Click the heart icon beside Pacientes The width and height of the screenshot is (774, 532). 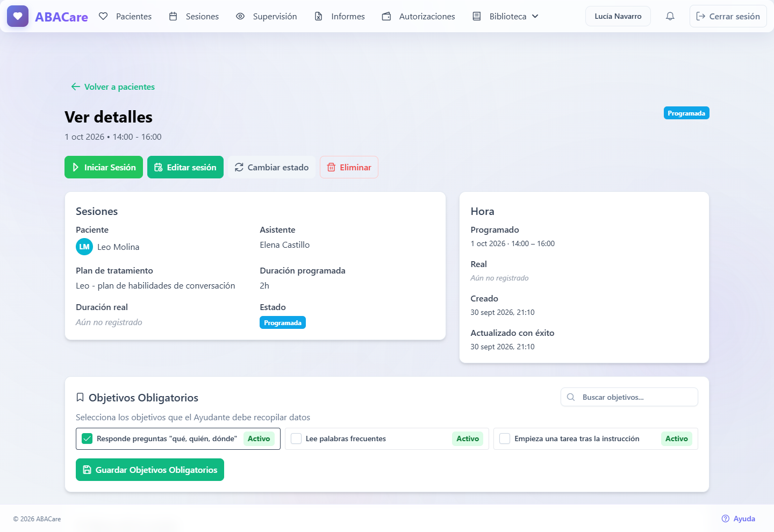(103, 16)
